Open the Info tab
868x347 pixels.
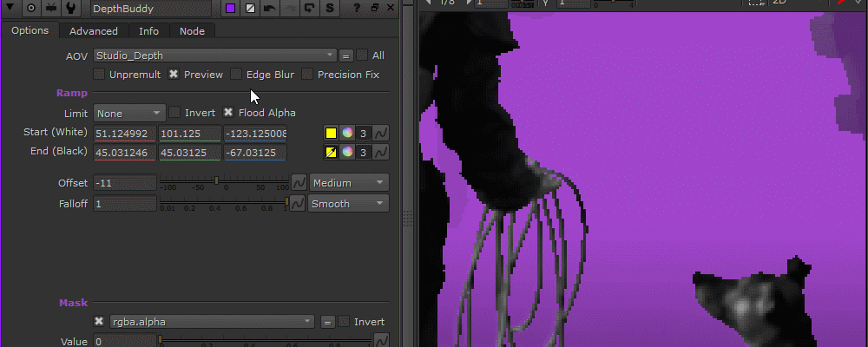pos(149,31)
